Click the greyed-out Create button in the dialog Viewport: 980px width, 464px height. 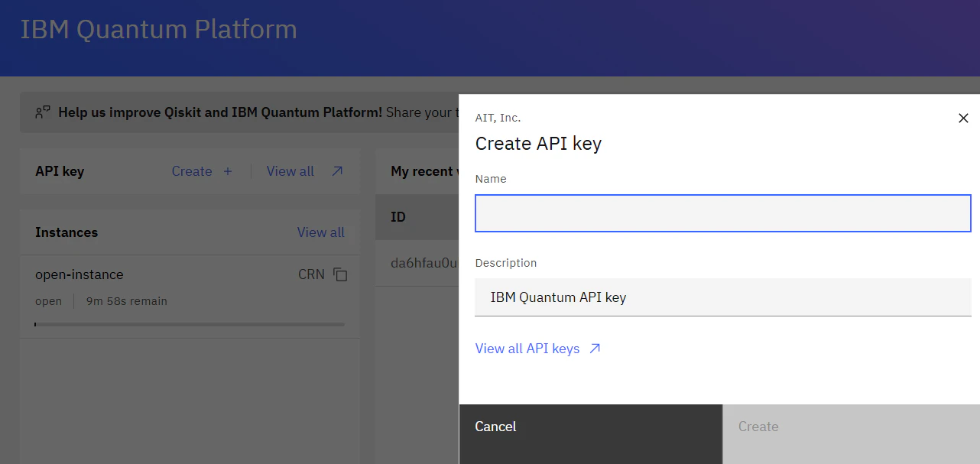pyautogui.click(x=851, y=434)
